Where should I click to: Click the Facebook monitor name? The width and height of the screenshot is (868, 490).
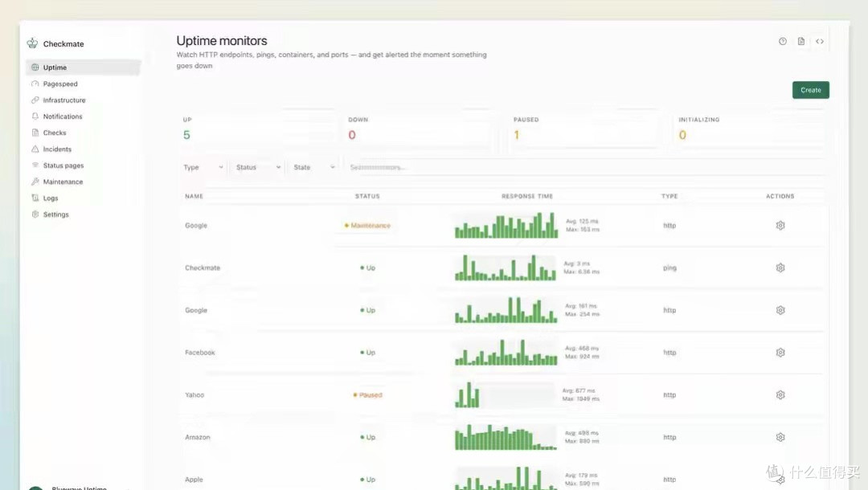(200, 353)
